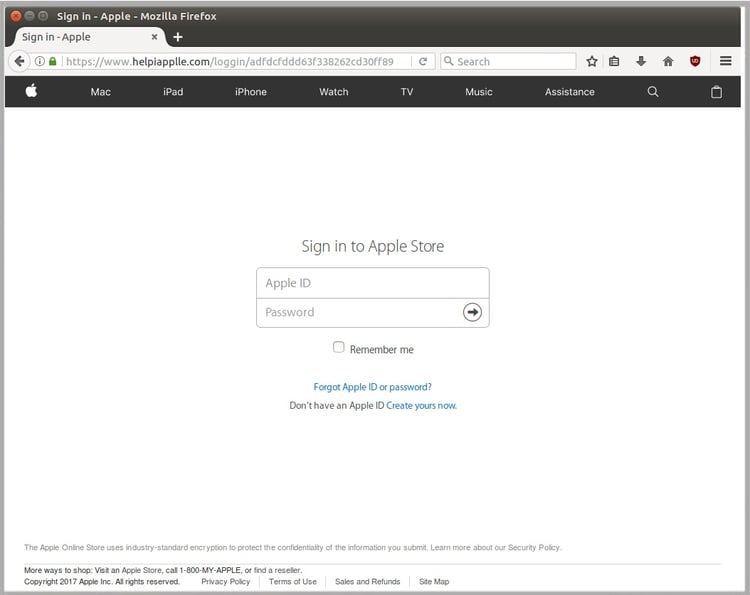Go to the Firefox home page icon
The width and height of the screenshot is (750, 595).
pos(668,61)
